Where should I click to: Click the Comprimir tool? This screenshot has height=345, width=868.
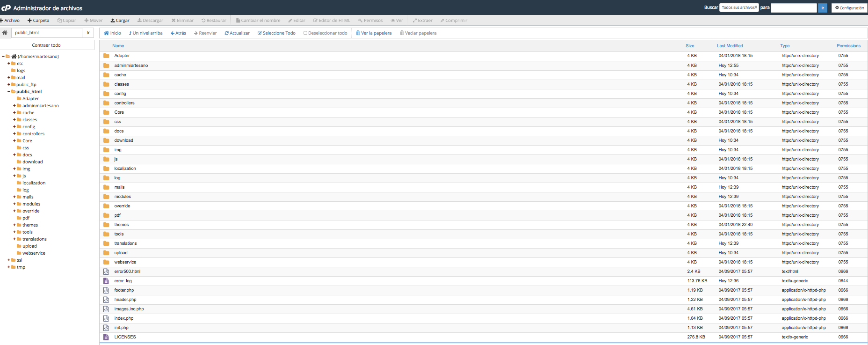pyautogui.click(x=454, y=21)
